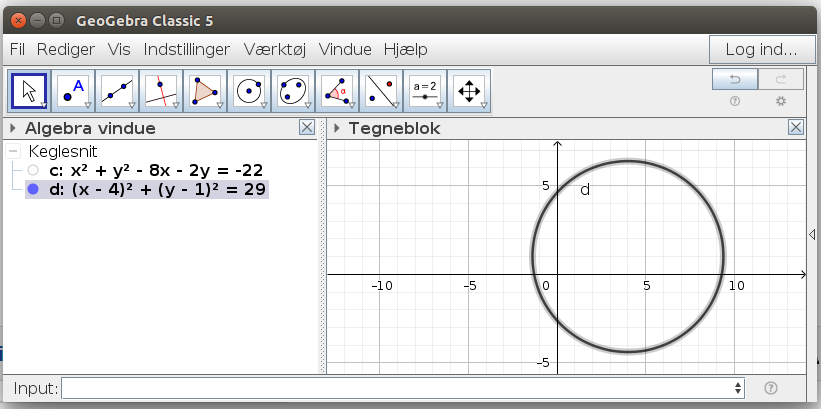Open Circle tool dropdown triangle
Screen dimensions: 821x409
(264, 106)
